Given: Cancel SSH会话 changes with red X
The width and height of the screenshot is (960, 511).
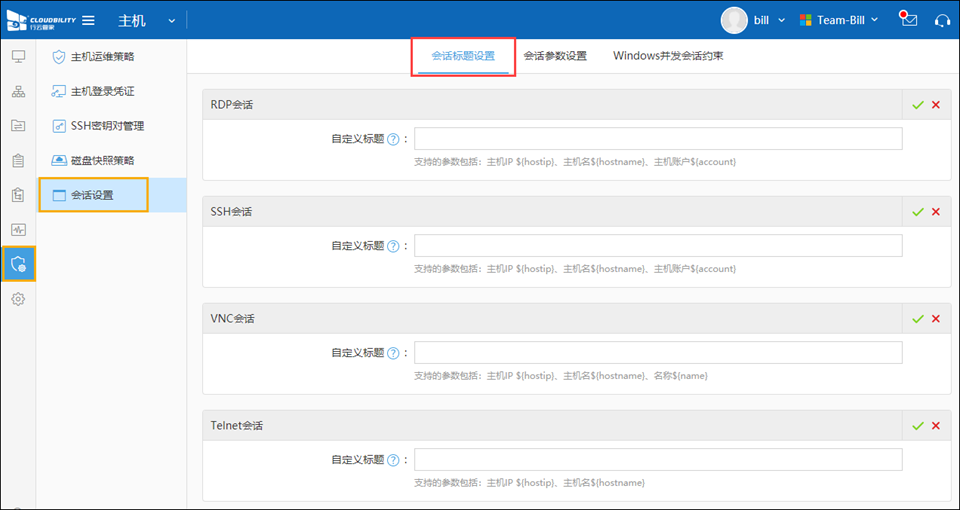Looking at the screenshot, I should [x=936, y=212].
